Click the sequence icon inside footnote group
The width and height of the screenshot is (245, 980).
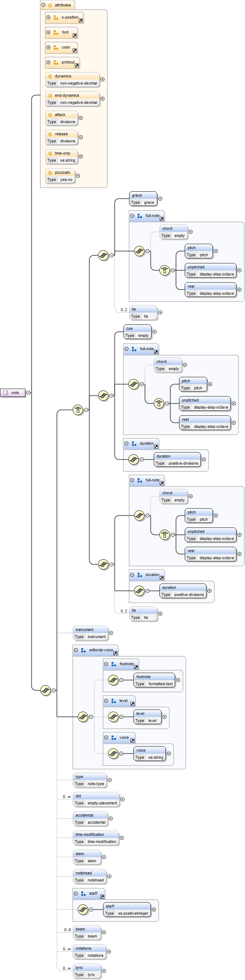tap(113, 680)
